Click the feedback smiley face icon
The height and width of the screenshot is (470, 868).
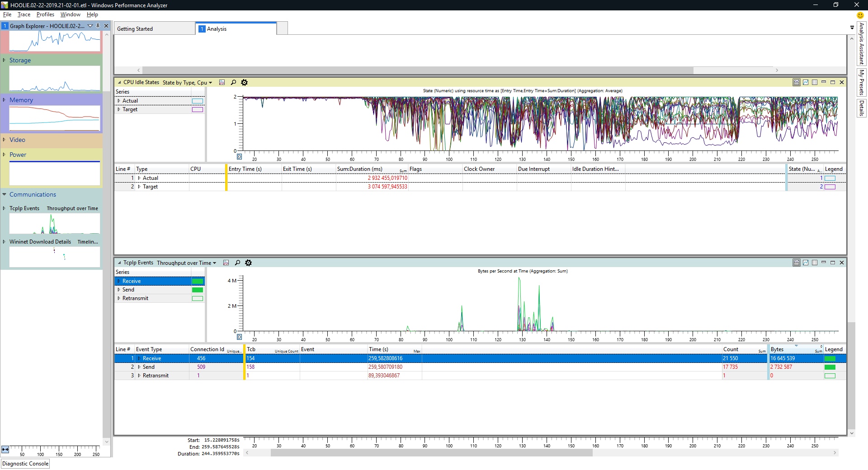(x=860, y=15)
